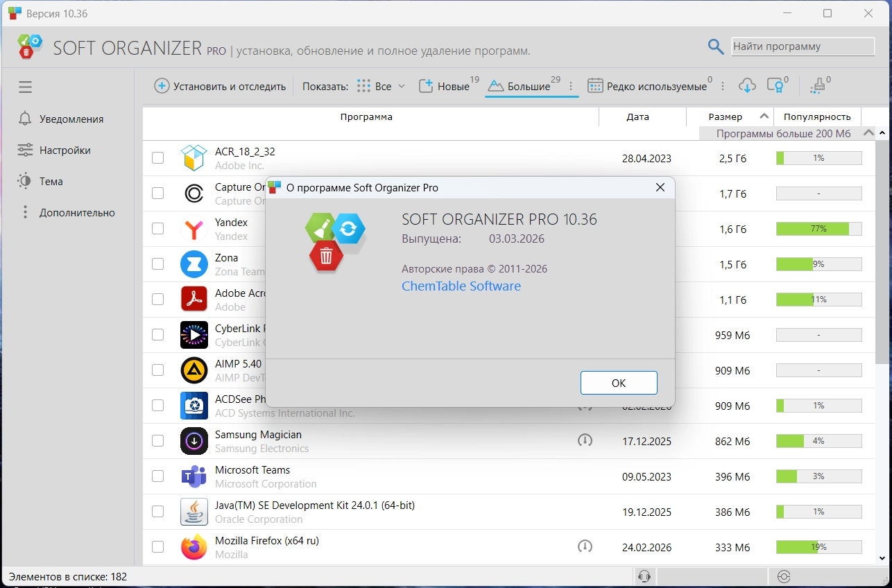
Task: Open the ChemTable Software link
Action: (x=461, y=286)
